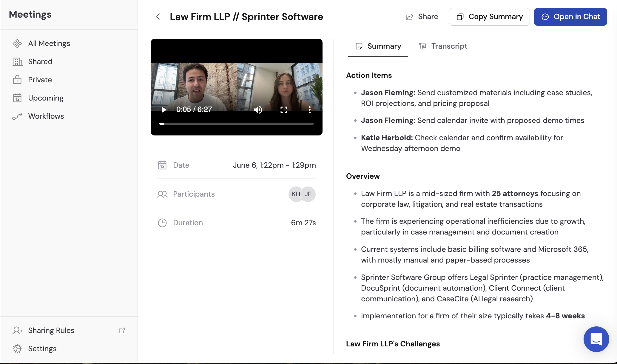617x364 pixels.
Task: Open the All Meetings sidebar item
Action: pos(49,44)
